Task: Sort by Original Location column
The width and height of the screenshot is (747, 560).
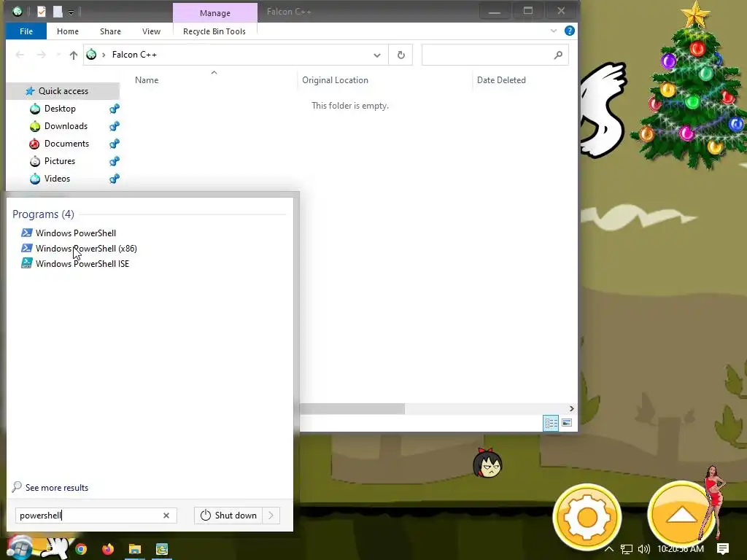Action: click(335, 80)
